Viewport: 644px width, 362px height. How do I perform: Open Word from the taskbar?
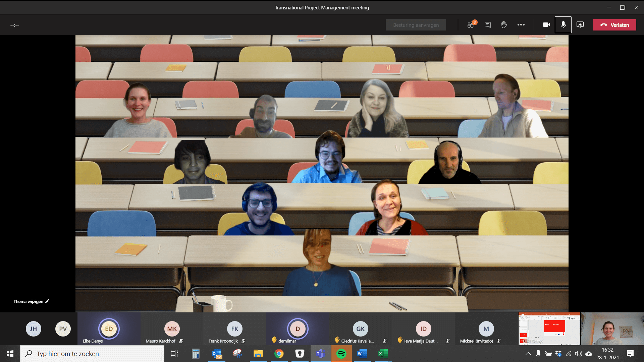tap(362, 354)
